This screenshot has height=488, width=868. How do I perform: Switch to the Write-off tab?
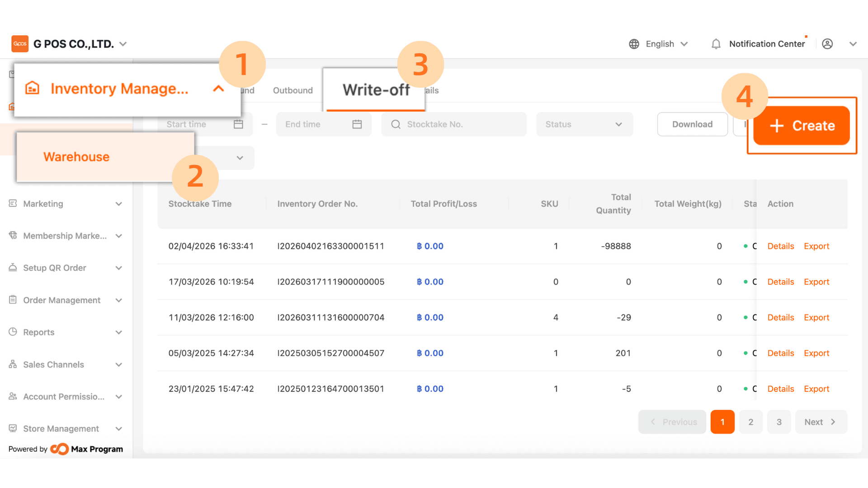pyautogui.click(x=376, y=90)
